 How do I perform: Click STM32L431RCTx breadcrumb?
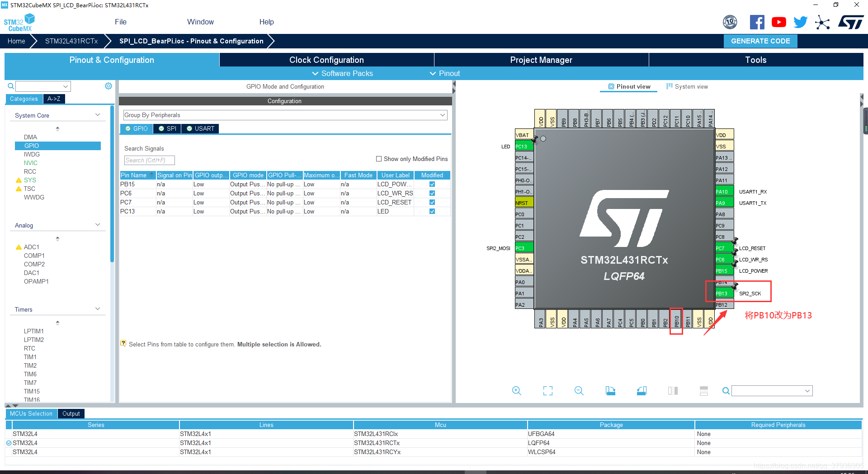click(71, 41)
